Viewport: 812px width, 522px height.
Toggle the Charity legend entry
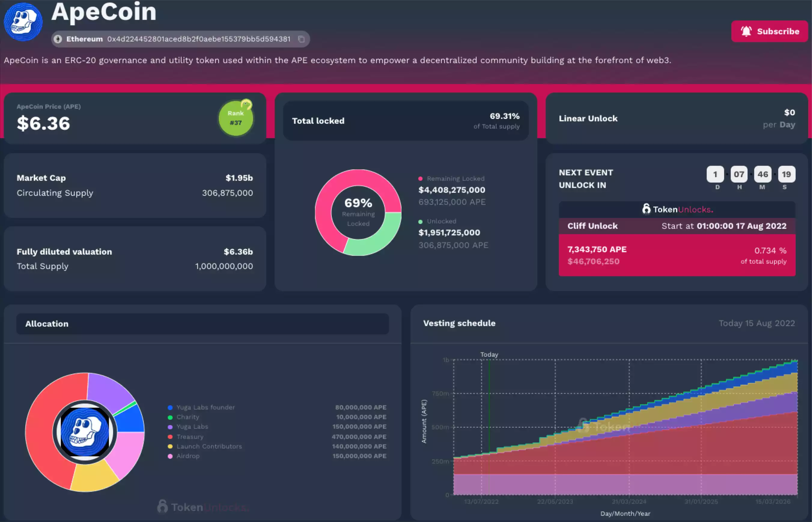point(187,417)
